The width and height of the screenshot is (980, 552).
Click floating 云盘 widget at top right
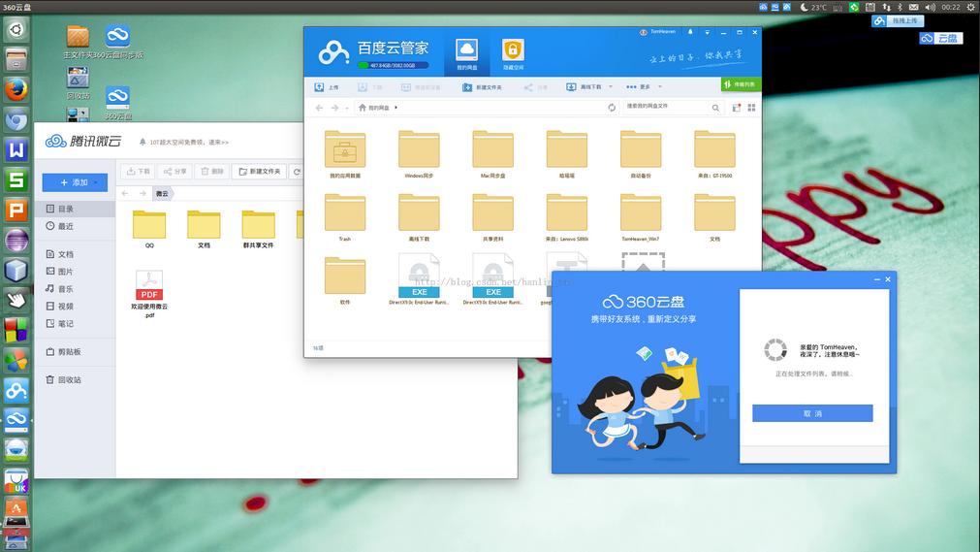pyautogui.click(x=941, y=38)
